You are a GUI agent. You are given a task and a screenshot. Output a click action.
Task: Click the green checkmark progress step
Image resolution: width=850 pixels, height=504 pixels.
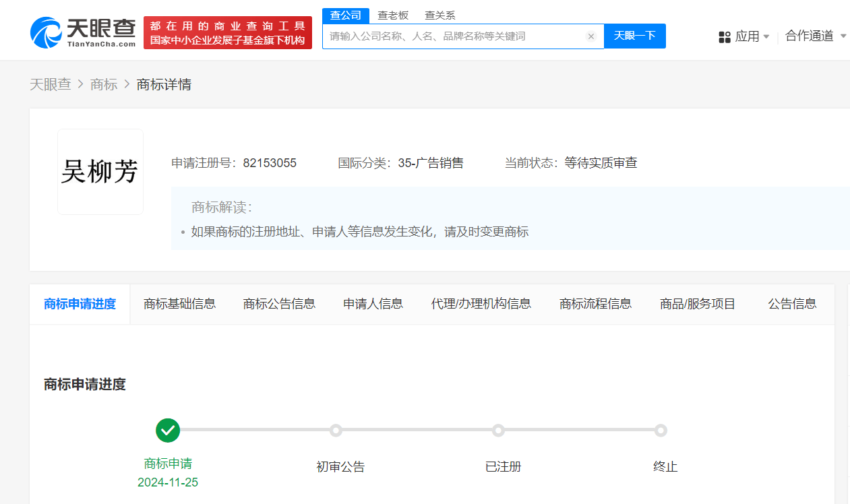pos(168,430)
